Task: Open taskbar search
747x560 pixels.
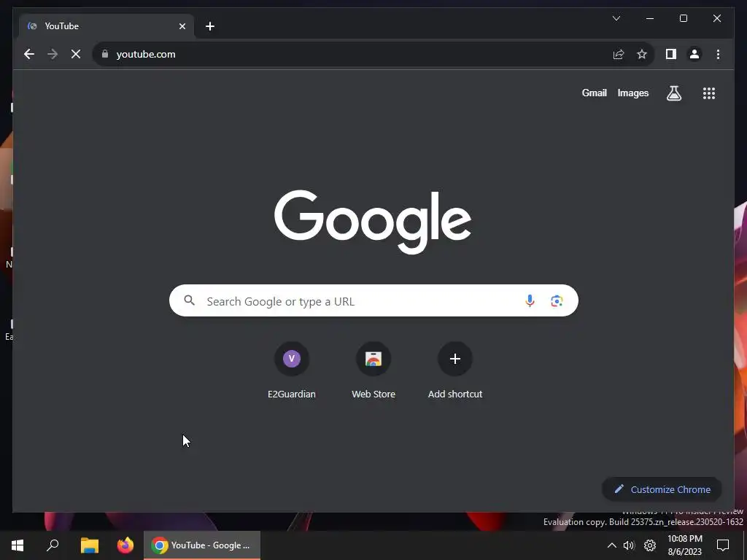Action: (x=53, y=545)
